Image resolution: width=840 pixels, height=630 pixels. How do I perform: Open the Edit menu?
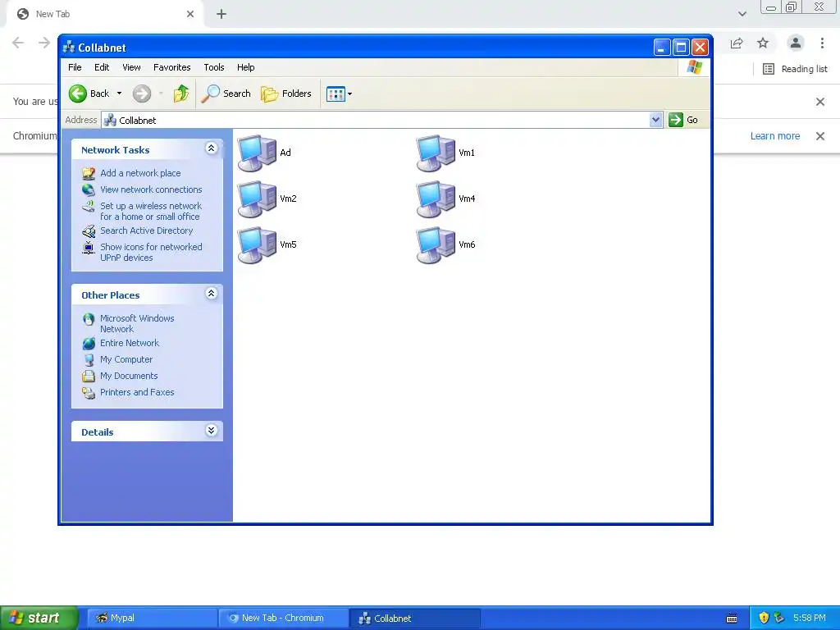pos(102,67)
